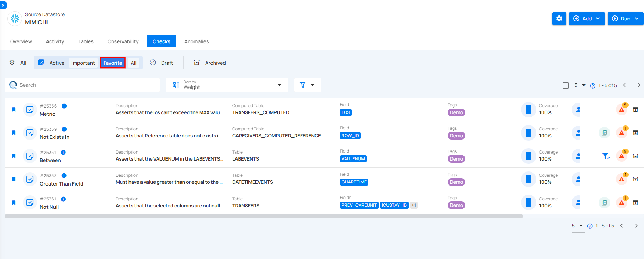This screenshot has height=259, width=644.
Task: Click the horizontal scrollbar under the table
Action: tap(264, 216)
